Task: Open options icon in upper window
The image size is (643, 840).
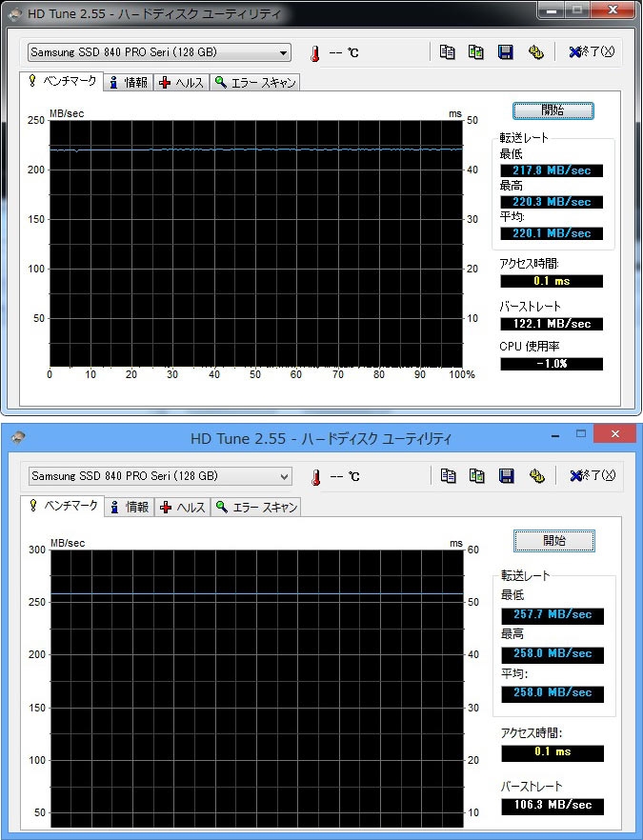Action: click(x=535, y=52)
